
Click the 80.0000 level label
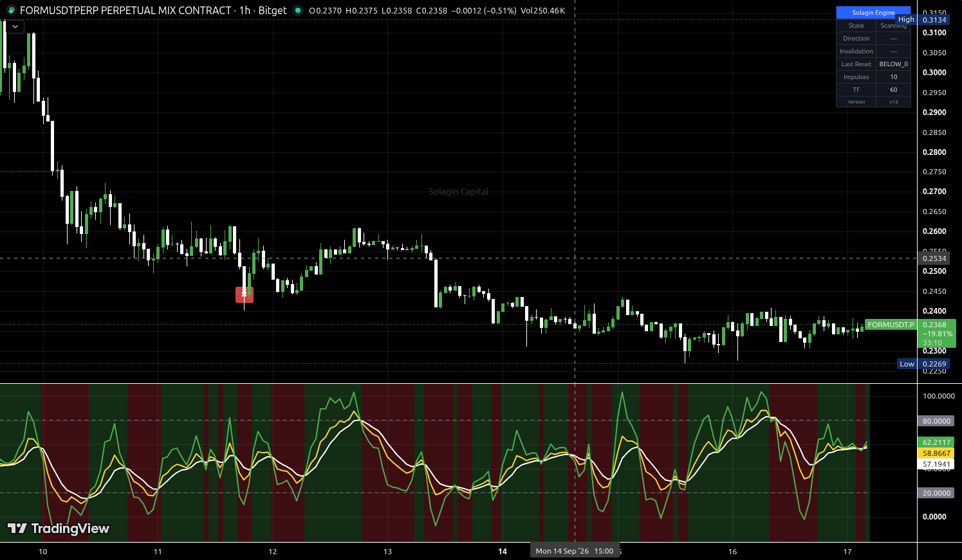coord(936,421)
